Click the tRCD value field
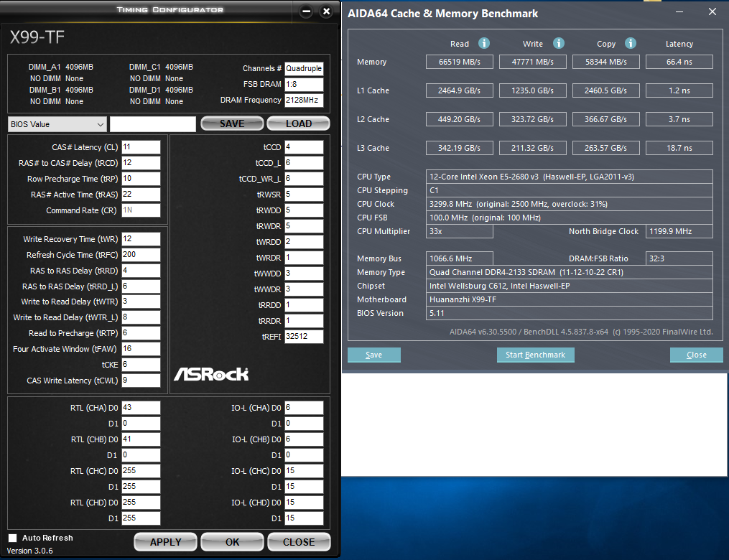 [x=141, y=163]
